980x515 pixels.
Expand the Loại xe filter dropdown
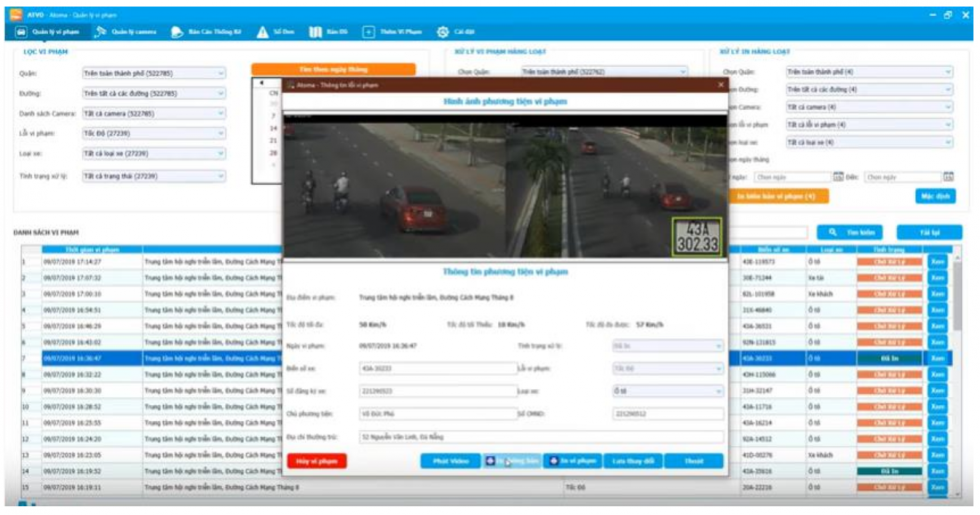tap(154, 153)
